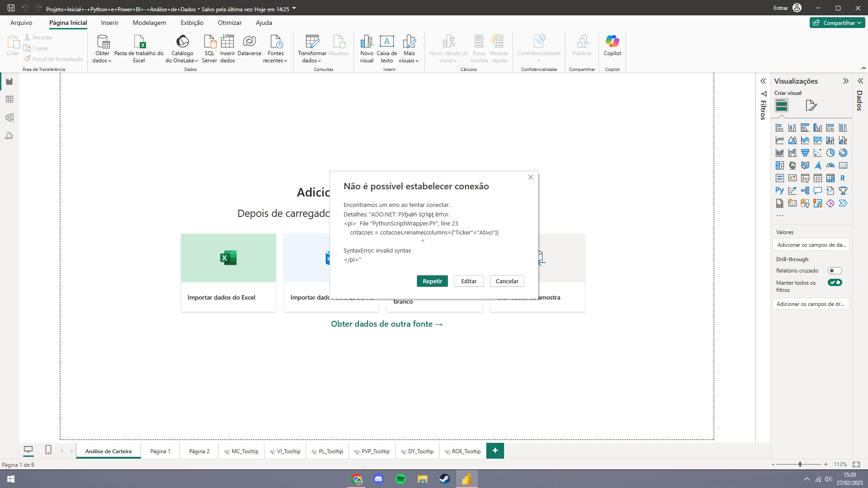The width and height of the screenshot is (868, 488).
Task: Add the matrix visual
Action: [x=830, y=178]
